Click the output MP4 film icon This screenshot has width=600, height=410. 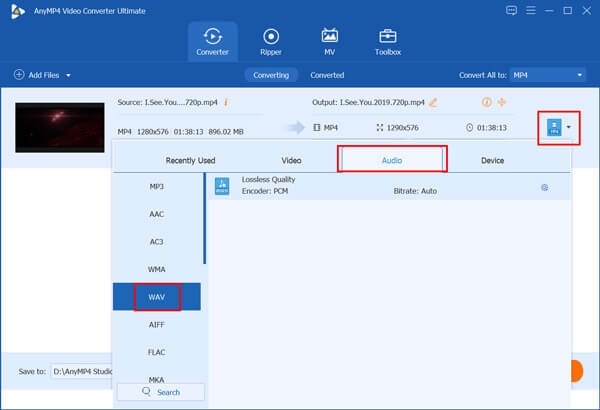316,127
